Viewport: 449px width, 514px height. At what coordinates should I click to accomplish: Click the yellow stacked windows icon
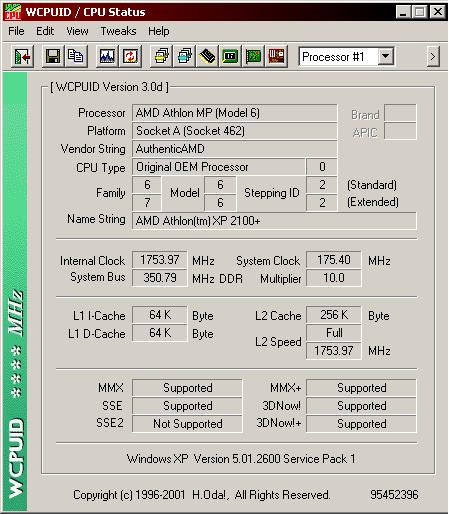pyautogui.click(x=161, y=57)
